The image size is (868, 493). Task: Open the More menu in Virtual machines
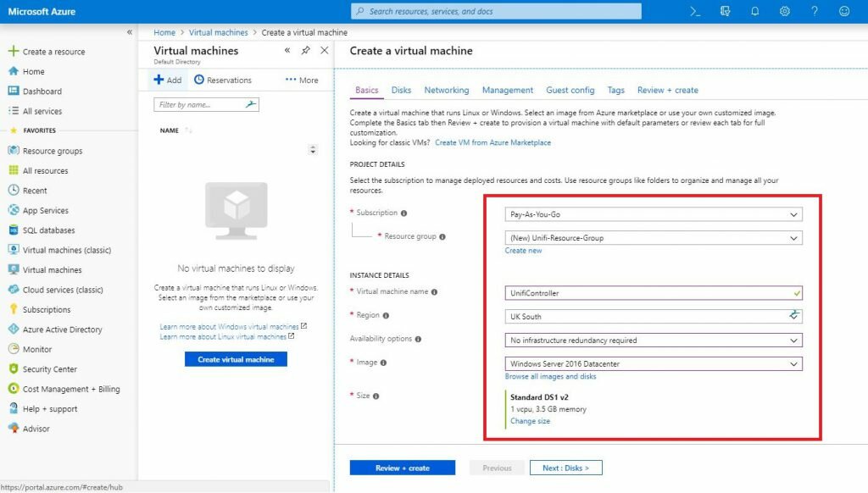302,80
